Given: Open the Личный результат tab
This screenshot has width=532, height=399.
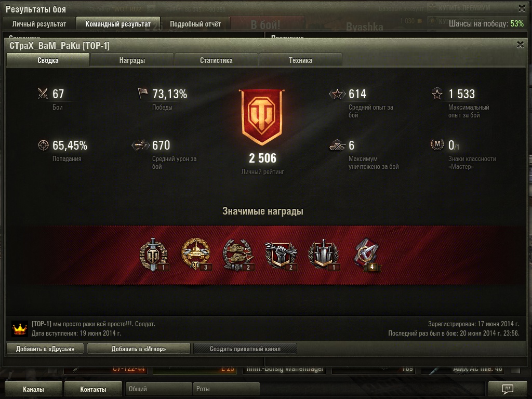Looking at the screenshot, I should pos(39,24).
